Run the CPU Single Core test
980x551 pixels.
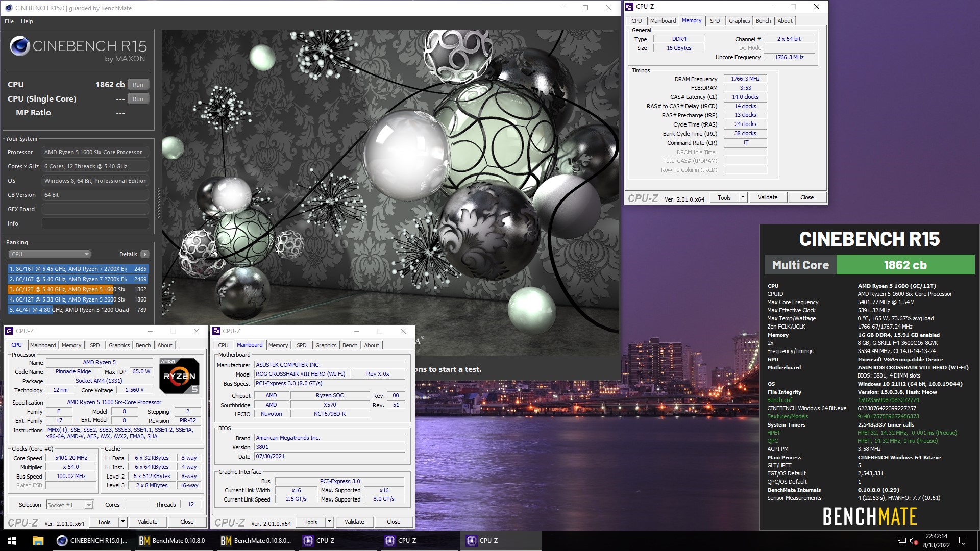pyautogui.click(x=138, y=99)
